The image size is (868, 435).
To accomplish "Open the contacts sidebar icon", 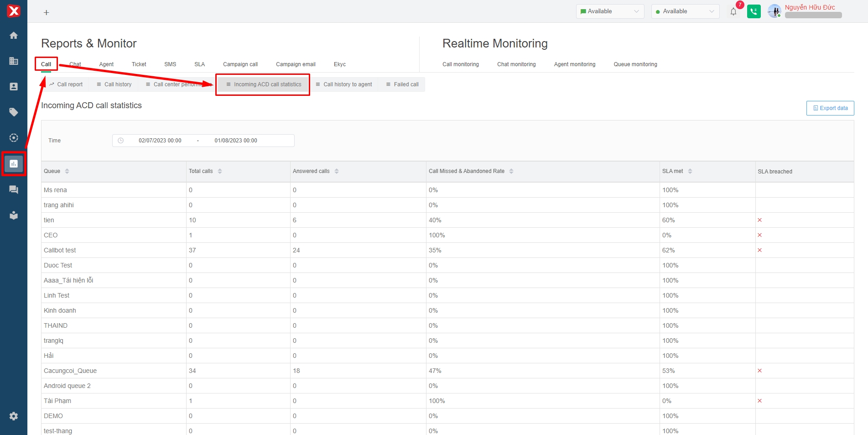I will click(14, 87).
